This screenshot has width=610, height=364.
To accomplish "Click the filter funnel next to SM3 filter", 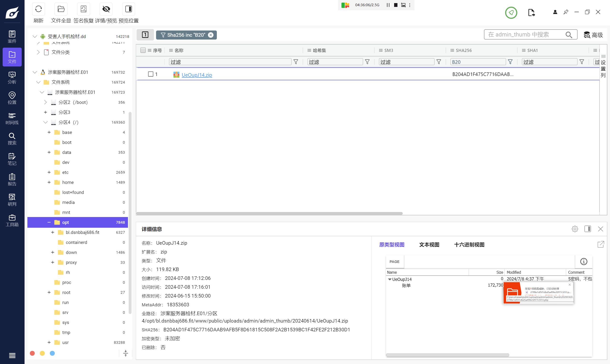I will 439,62.
